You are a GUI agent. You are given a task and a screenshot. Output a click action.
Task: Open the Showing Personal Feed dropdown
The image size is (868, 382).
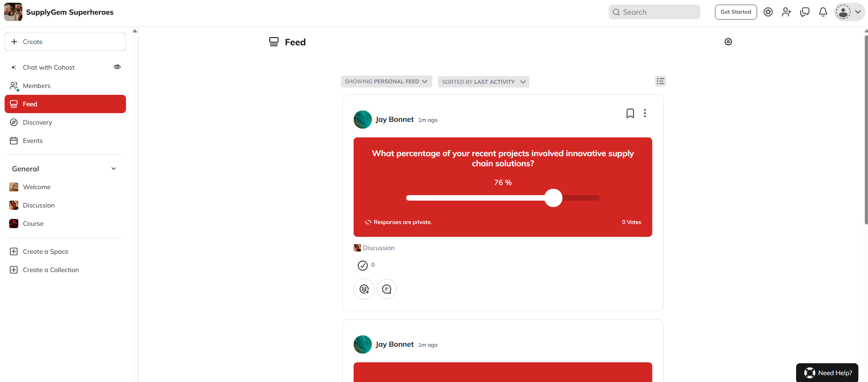coord(386,82)
